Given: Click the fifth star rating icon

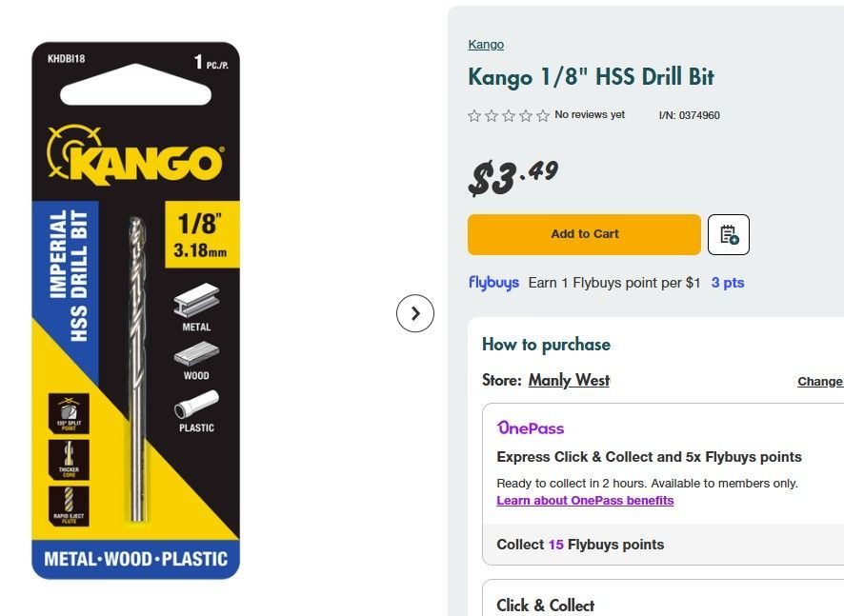Looking at the screenshot, I should 544,115.
